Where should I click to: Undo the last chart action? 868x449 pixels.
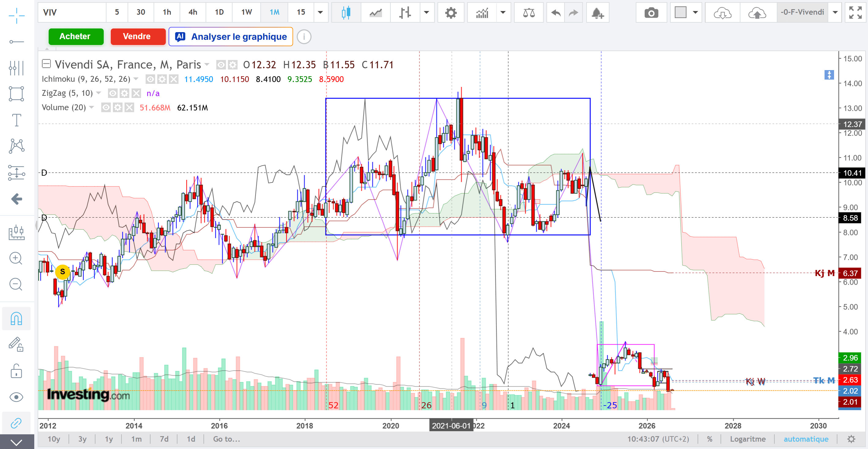point(556,13)
